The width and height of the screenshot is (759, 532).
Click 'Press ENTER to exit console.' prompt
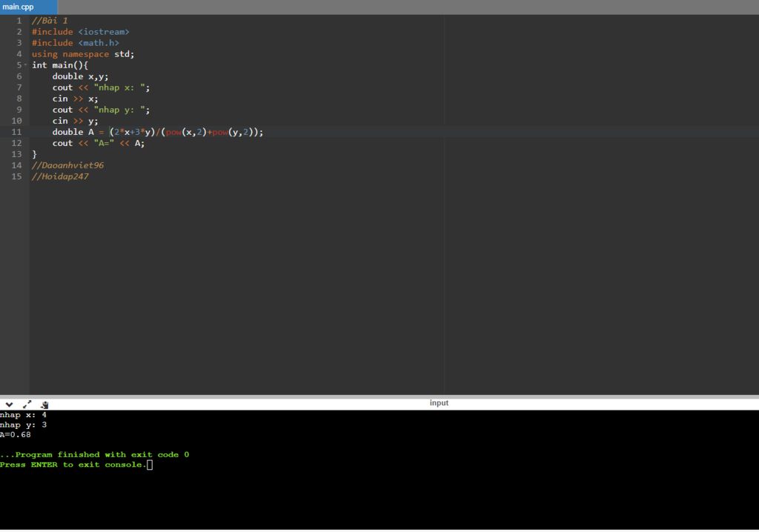[73, 465]
